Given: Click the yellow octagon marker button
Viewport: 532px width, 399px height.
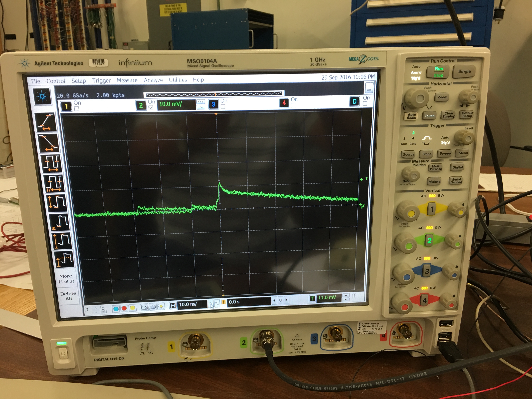Looking at the screenshot, I should pyautogui.click(x=132, y=308).
